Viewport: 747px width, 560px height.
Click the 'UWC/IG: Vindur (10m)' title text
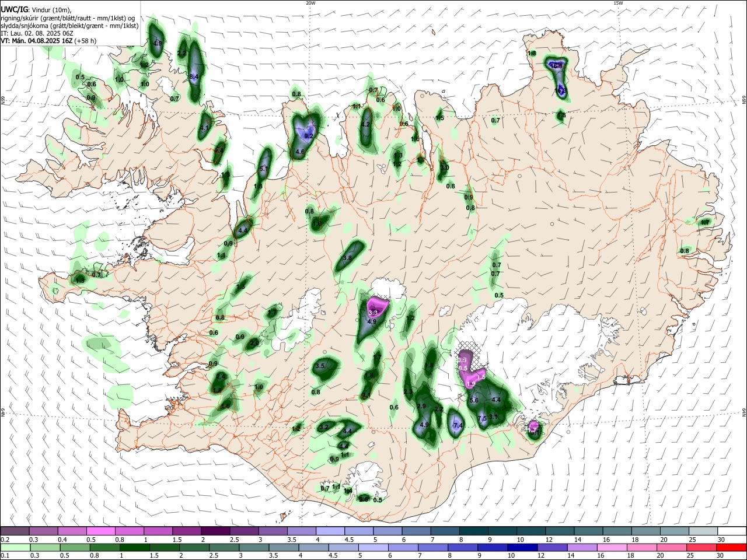pyautogui.click(x=36, y=9)
